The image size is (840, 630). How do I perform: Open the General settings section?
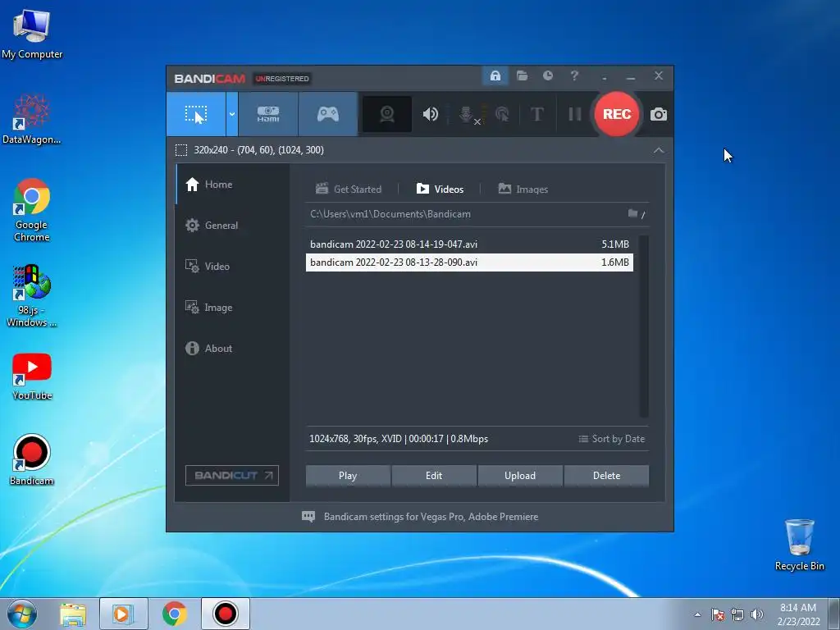232,226
